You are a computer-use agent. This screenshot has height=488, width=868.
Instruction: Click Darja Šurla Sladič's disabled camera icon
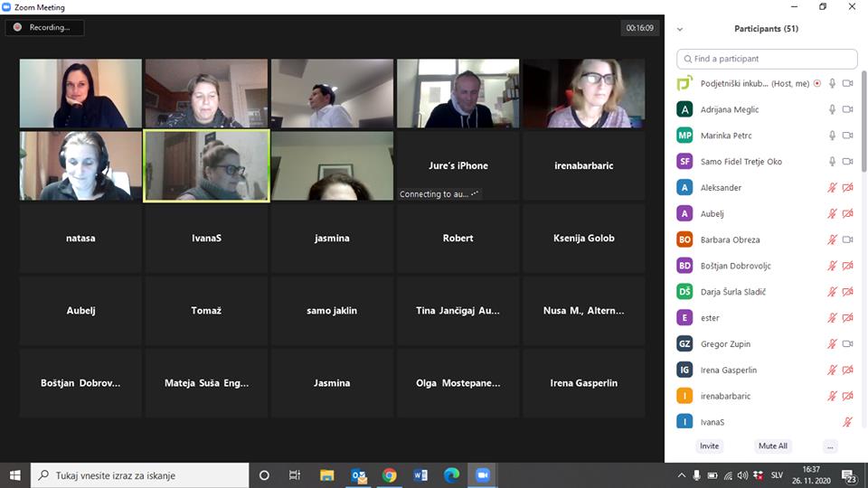[x=847, y=292]
